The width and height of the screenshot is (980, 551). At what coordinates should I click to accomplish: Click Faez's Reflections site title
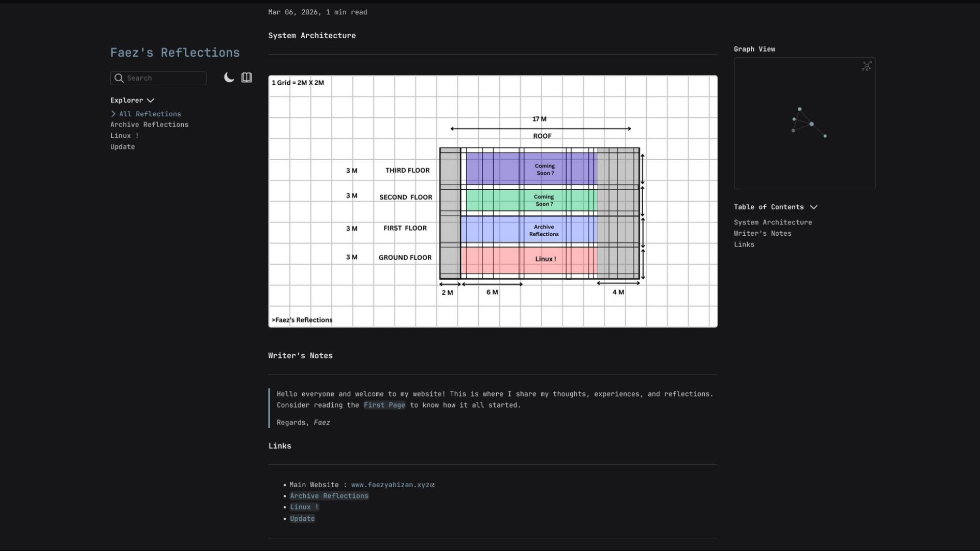175,53
